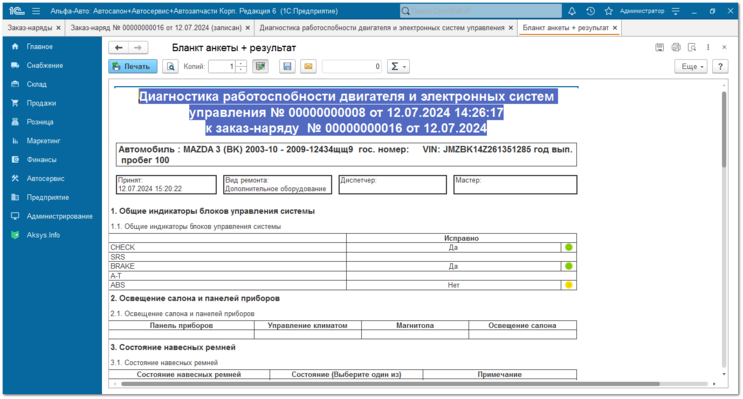This screenshot has width=743, height=399.
Task: Select 'Нет' value in ABS row
Action: (x=453, y=285)
